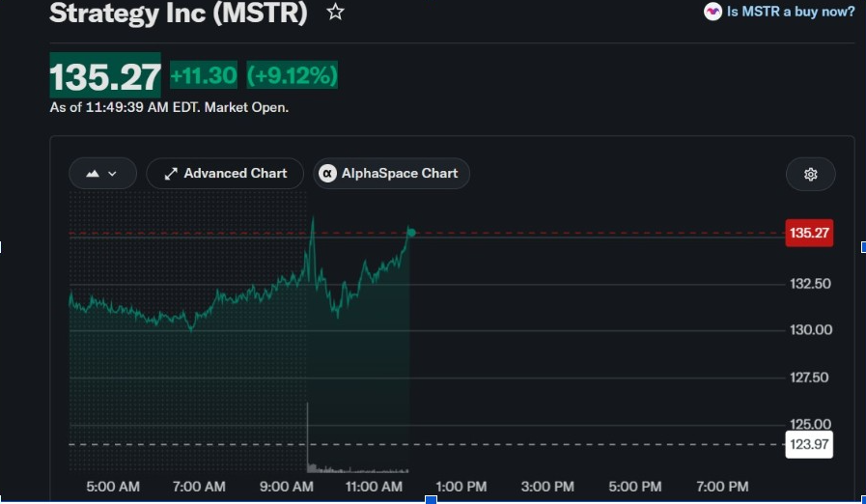866x504 pixels.
Task: Click the avatar icon beside the buy-now link
Action: pyautogui.click(x=712, y=12)
